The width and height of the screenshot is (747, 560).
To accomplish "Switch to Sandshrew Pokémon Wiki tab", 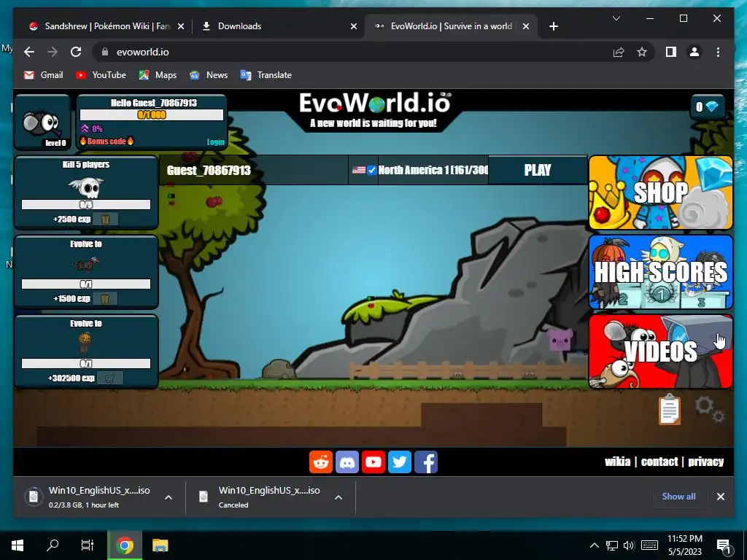I will click(x=107, y=26).
